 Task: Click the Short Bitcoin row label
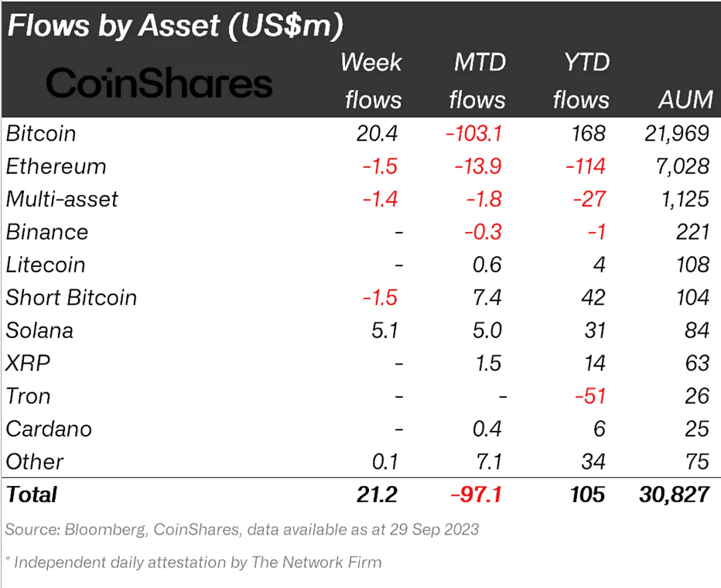coord(71,298)
